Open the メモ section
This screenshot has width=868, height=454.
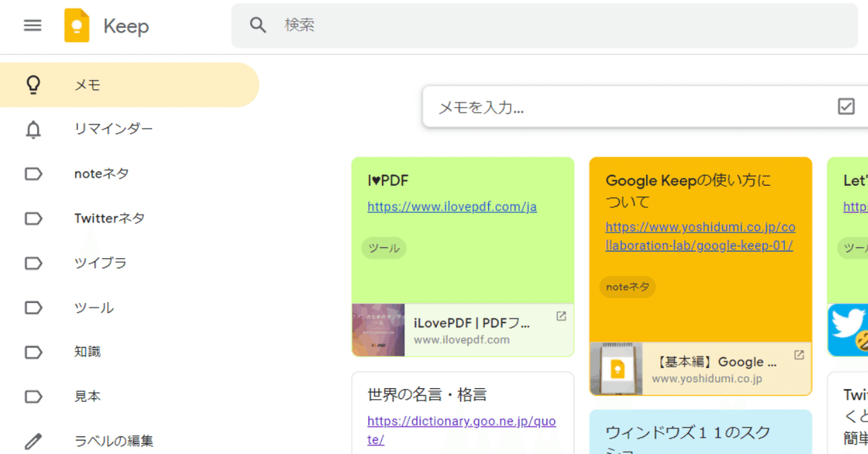[129, 85]
